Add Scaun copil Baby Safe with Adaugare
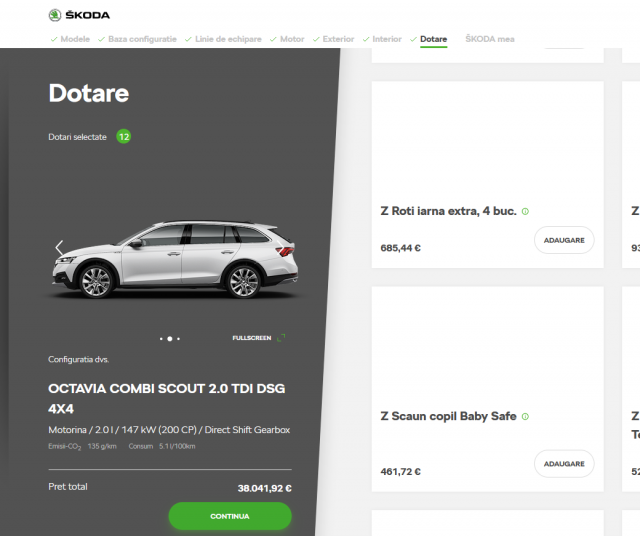Image resolution: width=640 pixels, height=536 pixels. point(564,464)
